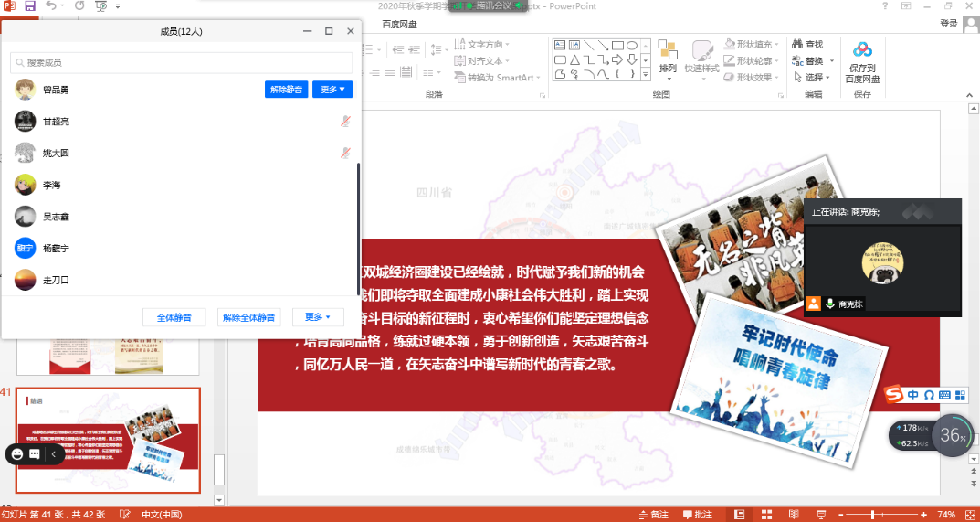The height and width of the screenshot is (522, 980).
Task: Toggle the 备注 notes pane
Action: 653,515
